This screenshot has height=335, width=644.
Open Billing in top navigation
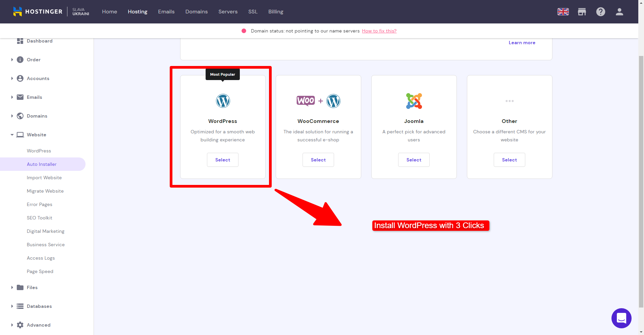(x=276, y=12)
